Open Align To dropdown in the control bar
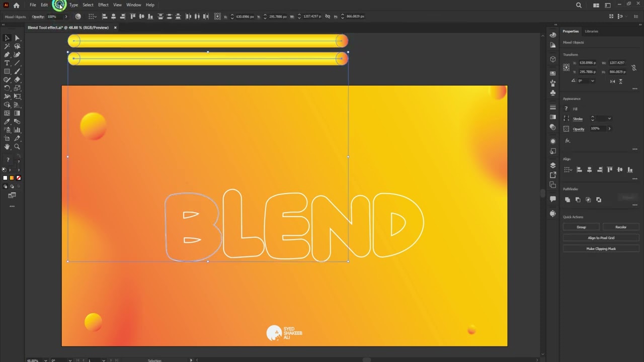 pyautogui.click(x=93, y=17)
